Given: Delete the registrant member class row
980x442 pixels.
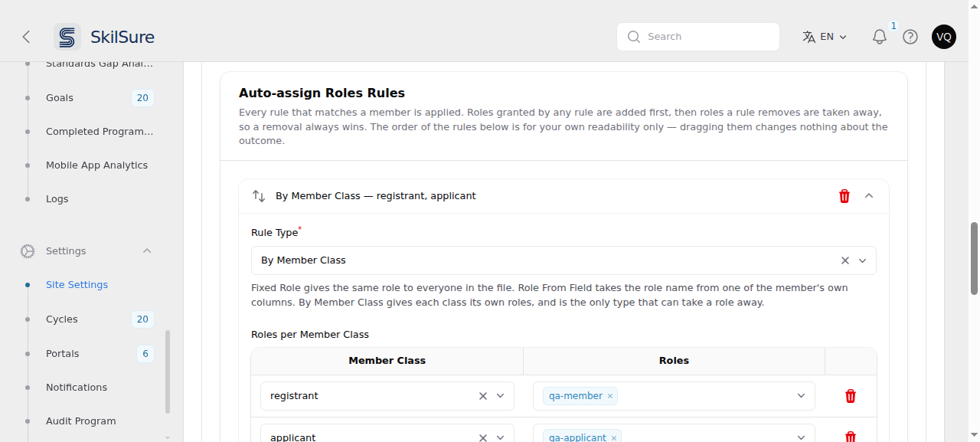Looking at the screenshot, I should tap(851, 396).
